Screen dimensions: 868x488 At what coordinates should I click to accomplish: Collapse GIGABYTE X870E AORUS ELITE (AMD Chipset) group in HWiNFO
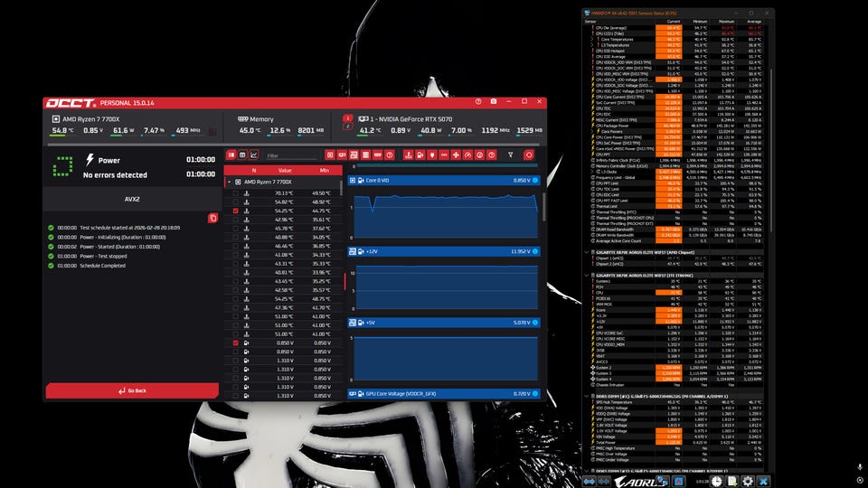click(586, 252)
